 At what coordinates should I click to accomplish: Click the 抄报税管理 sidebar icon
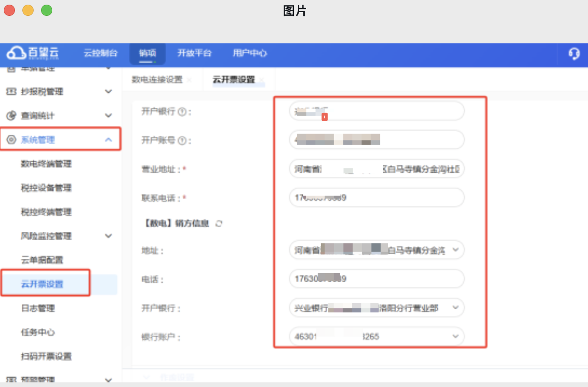pos(11,92)
